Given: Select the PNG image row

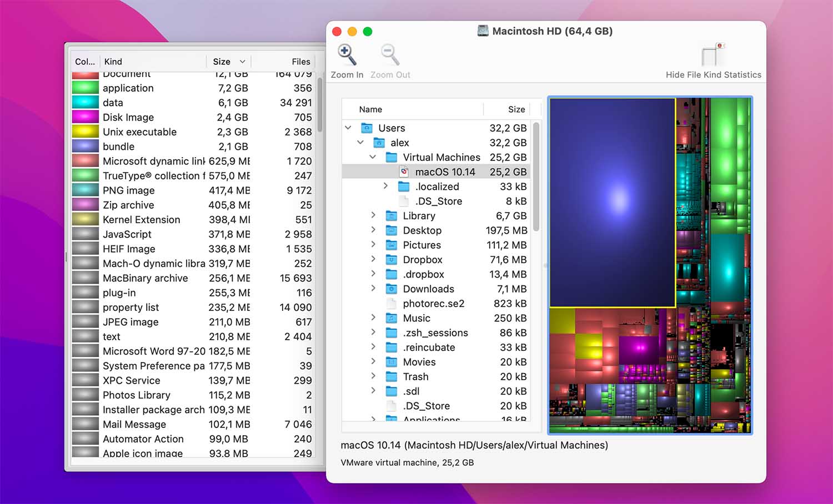Looking at the screenshot, I should pos(193,190).
